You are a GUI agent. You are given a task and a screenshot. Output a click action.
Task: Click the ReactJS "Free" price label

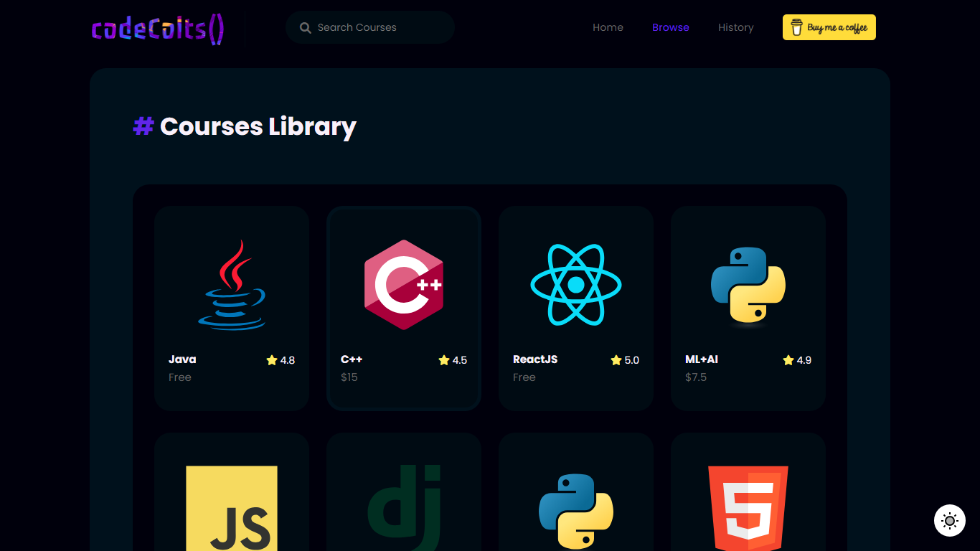(x=524, y=377)
